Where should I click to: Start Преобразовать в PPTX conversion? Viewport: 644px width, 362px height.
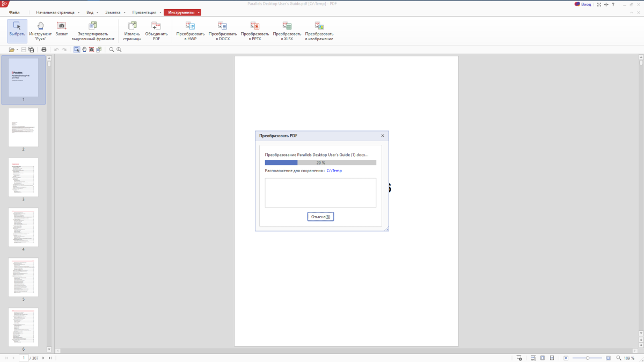click(255, 30)
